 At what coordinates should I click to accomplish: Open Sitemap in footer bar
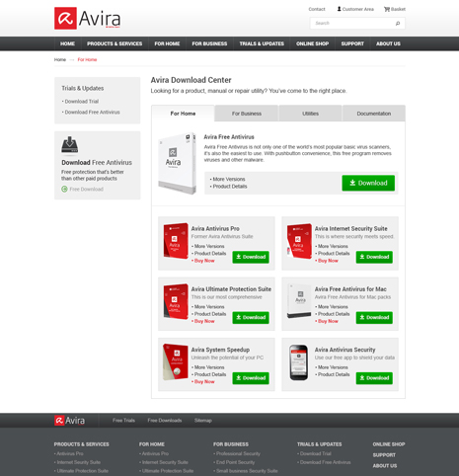coord(203,421)
